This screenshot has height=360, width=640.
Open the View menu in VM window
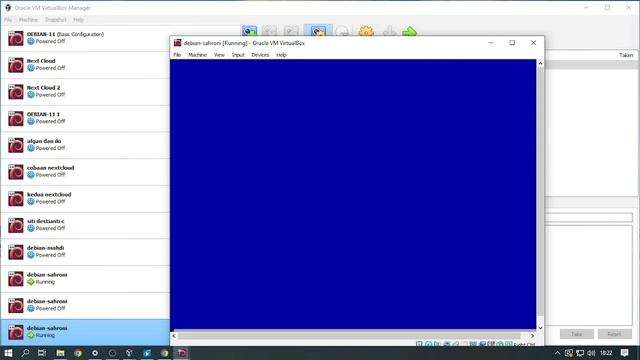(x=220, y=55)
